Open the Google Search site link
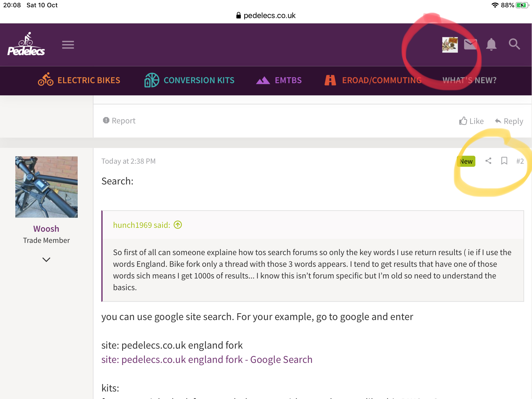The height and width of the screenshot is (399, 532). coord(207,360)
